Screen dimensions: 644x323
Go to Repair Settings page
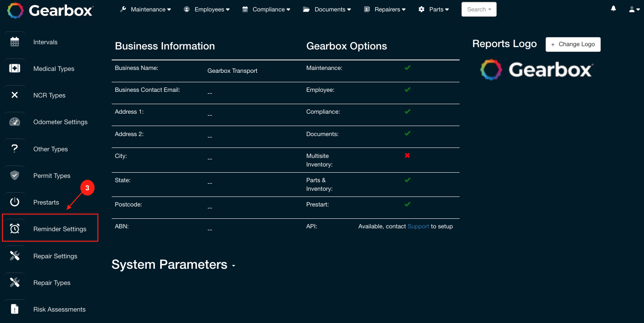click(x=55, y=256)
